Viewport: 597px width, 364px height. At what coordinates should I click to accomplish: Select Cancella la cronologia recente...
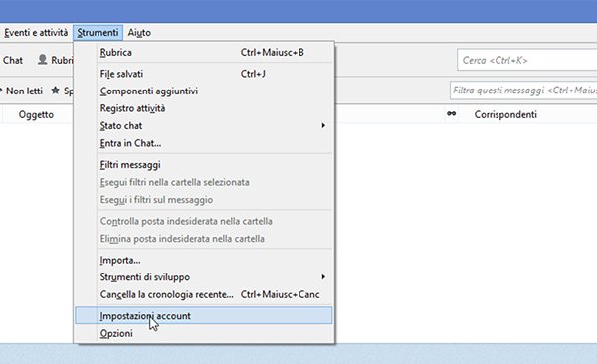pos(203,295)
